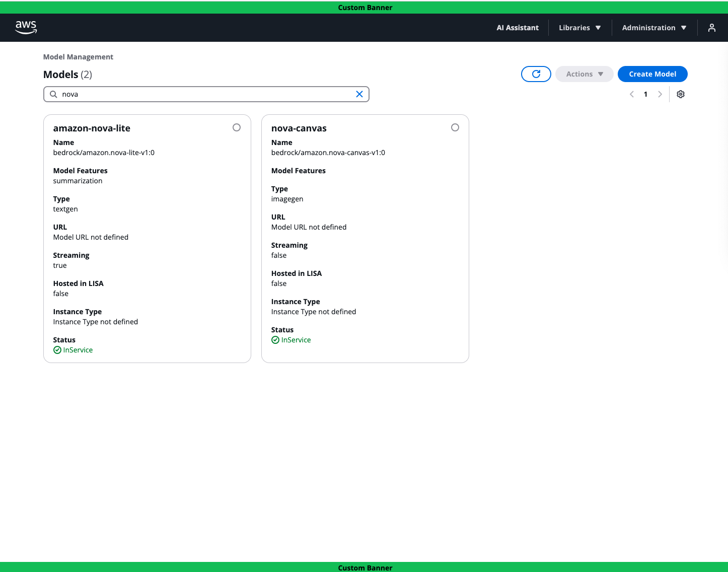Open the Actions dropdown
This screenshot has width=728, height=572.
click(x=585, y=74)
